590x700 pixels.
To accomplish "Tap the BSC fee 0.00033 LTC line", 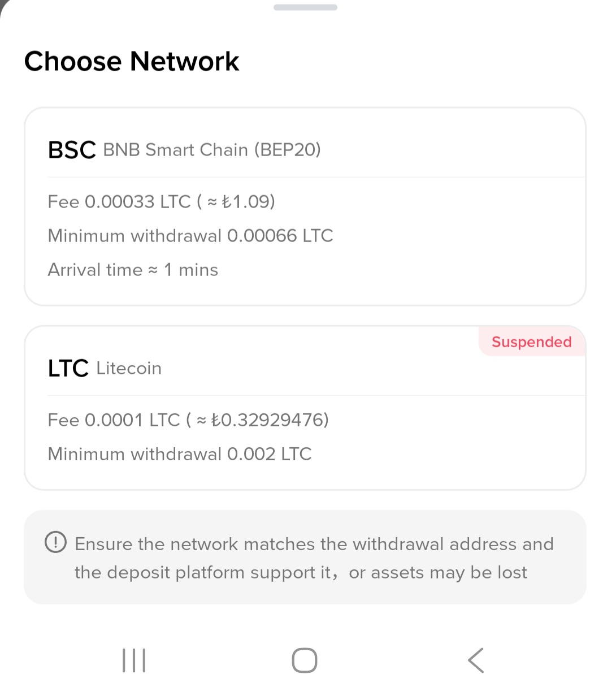I will pos(162,201).
